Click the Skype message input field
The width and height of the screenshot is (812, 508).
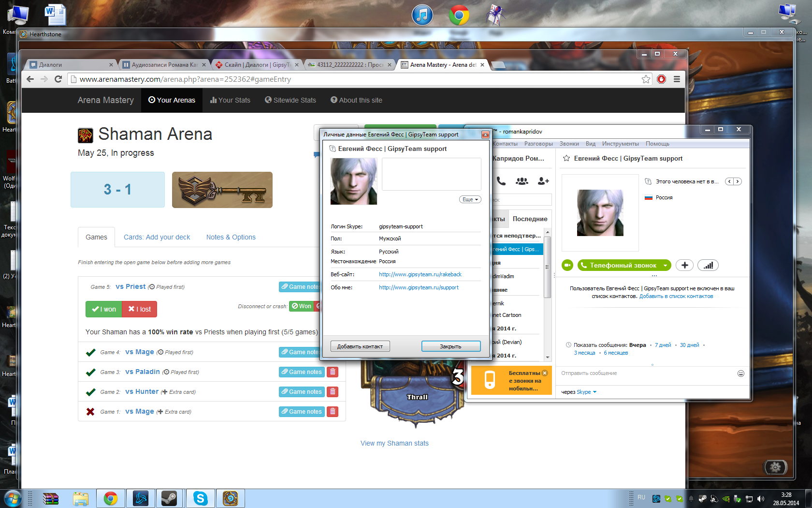click(648, 373)
